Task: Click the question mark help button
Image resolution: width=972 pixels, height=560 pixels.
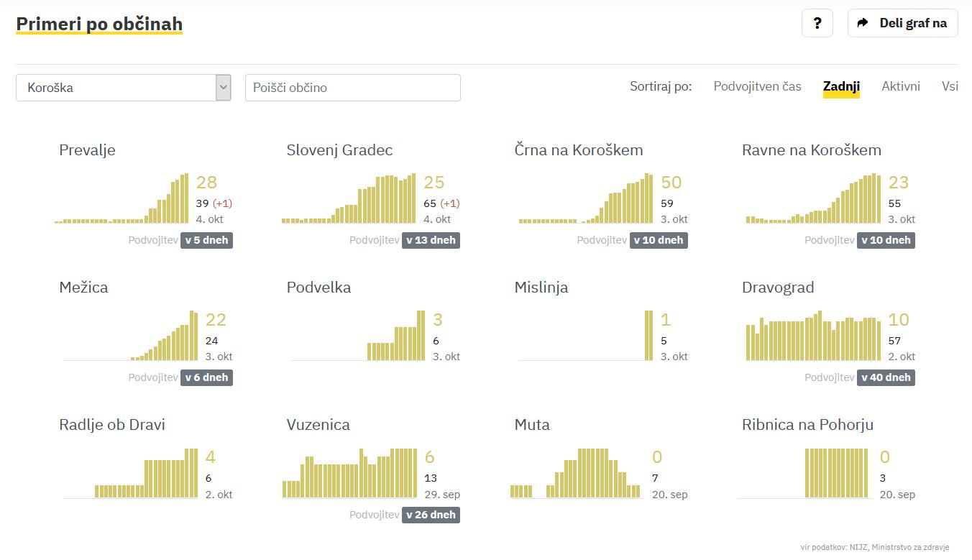Action: (817, 23)
